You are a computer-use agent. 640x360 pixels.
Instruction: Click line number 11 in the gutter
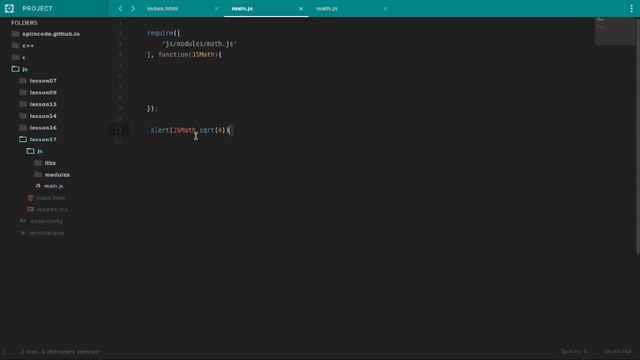coord(118,130)
